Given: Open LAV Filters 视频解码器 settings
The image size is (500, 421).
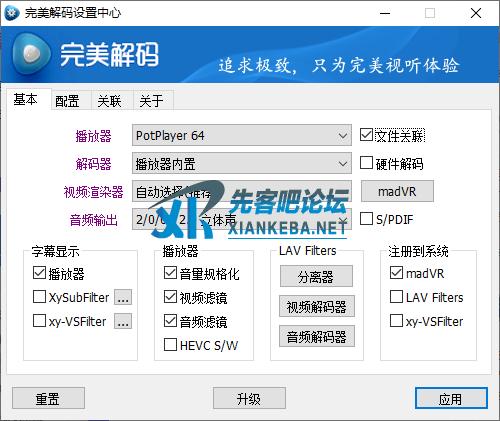Looking at the screenshot, I should pos(317,306).
